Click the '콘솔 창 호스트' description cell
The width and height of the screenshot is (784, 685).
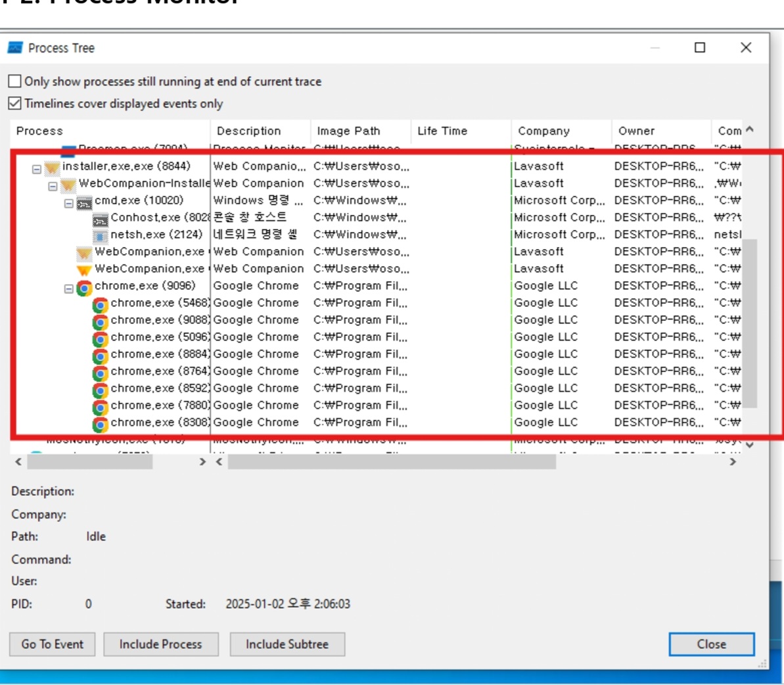coord(250,218)
